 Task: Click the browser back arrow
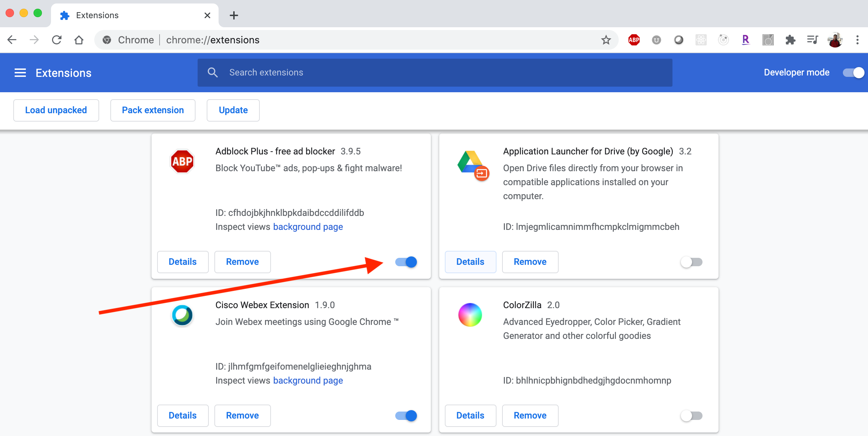coord(12,40)
